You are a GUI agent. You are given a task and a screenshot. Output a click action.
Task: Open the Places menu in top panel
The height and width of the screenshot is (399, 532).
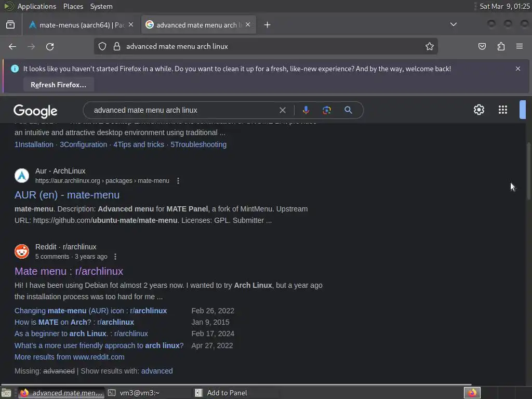click(x=73, y=6)
